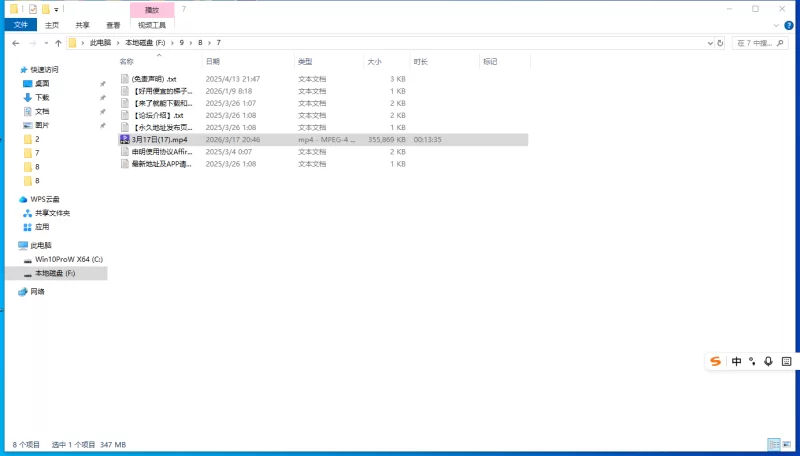Click the 桌面 desktop icon in sidebar

pyautogui.click(x=28, y=84)
